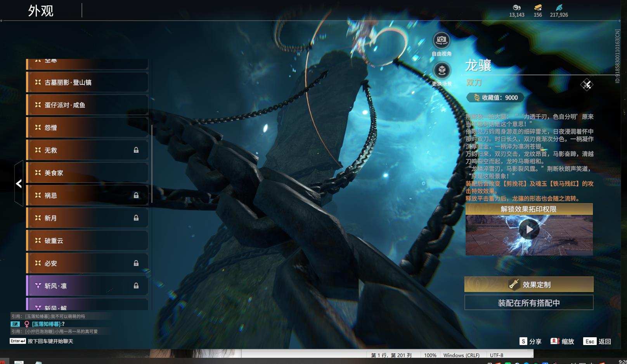The image size is (627, 364).
Task: Click the S 分享 share button
Action: (x=530, y=341)
